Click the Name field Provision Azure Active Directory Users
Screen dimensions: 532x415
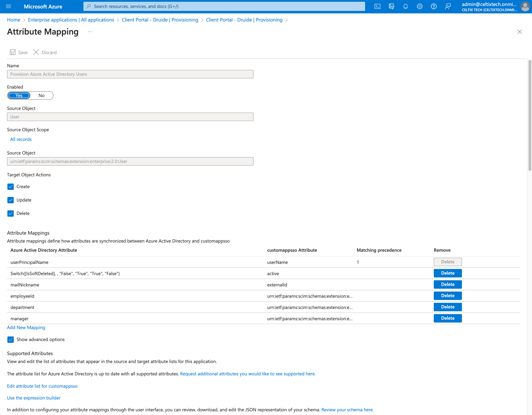point(130,74)
